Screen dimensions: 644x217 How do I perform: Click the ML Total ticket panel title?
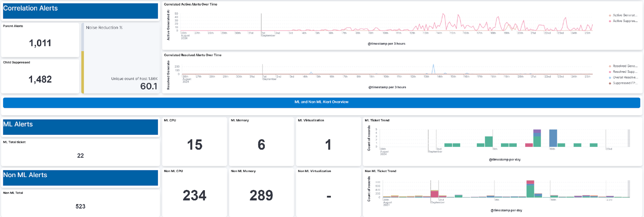click(x=14, y=142)
